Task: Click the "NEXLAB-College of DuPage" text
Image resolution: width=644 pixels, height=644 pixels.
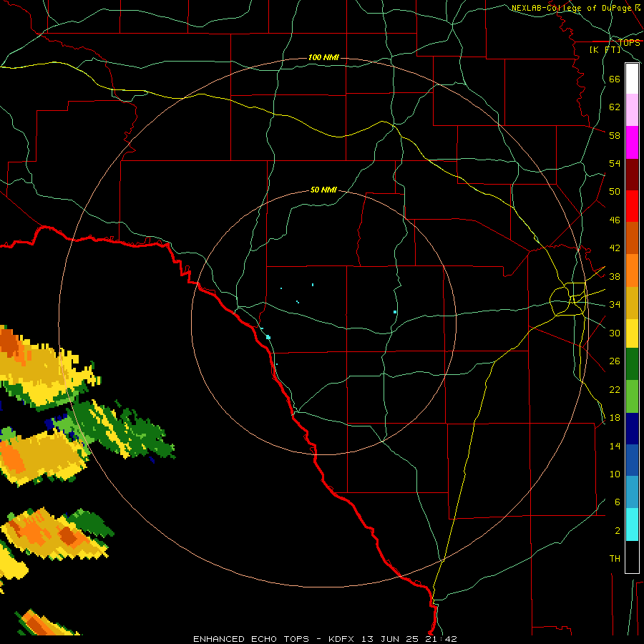Action: click(572, 8)
